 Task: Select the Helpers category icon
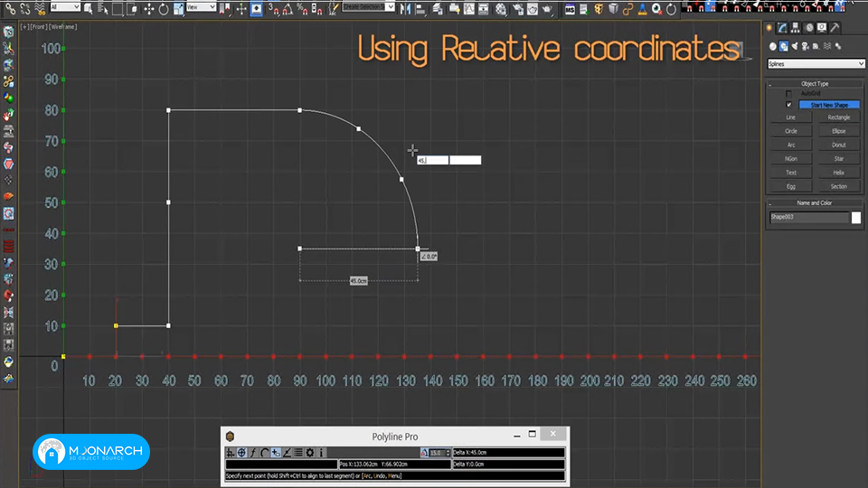pyautogui.click(x=816, y=46)
